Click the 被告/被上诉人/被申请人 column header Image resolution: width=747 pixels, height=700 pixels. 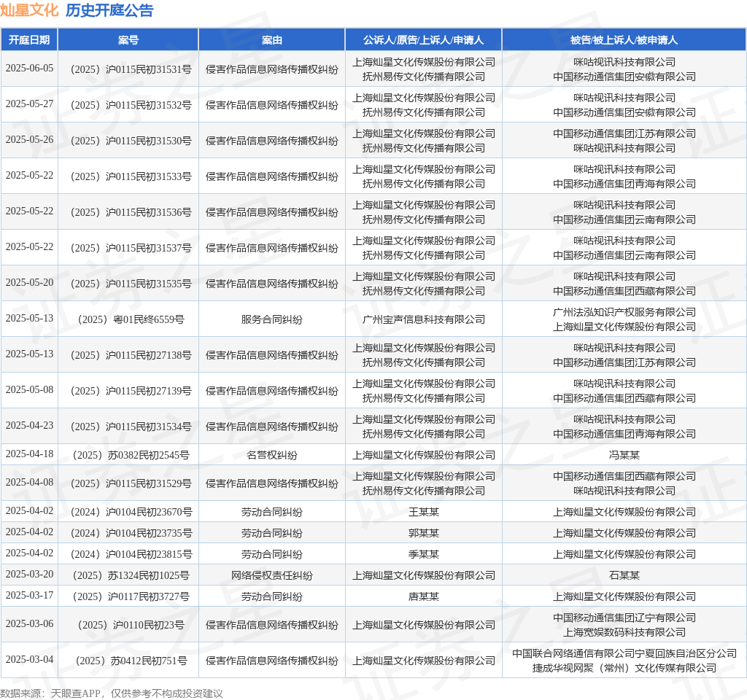point(624,40)
